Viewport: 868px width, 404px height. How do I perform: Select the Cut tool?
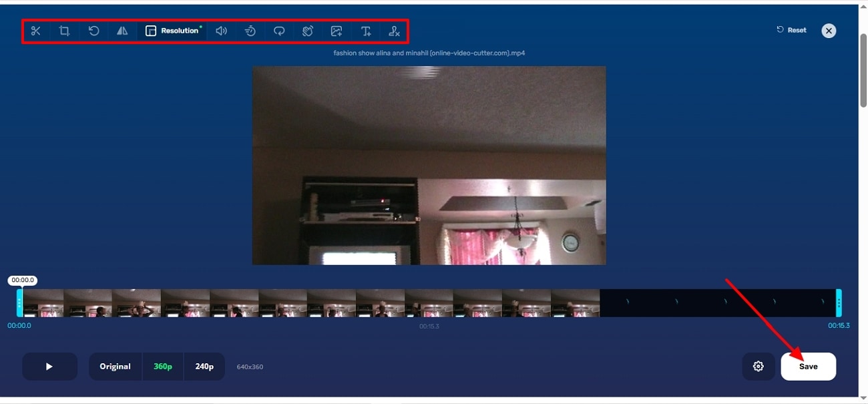click(x=35, y=30)
